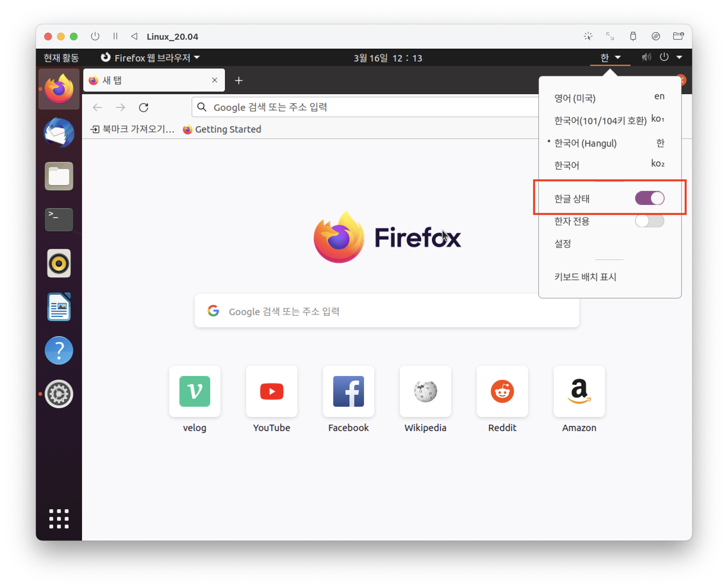Collapse the 한 input source dropdown
Screen dimensions: 728x588
click(x=610, y=58)
